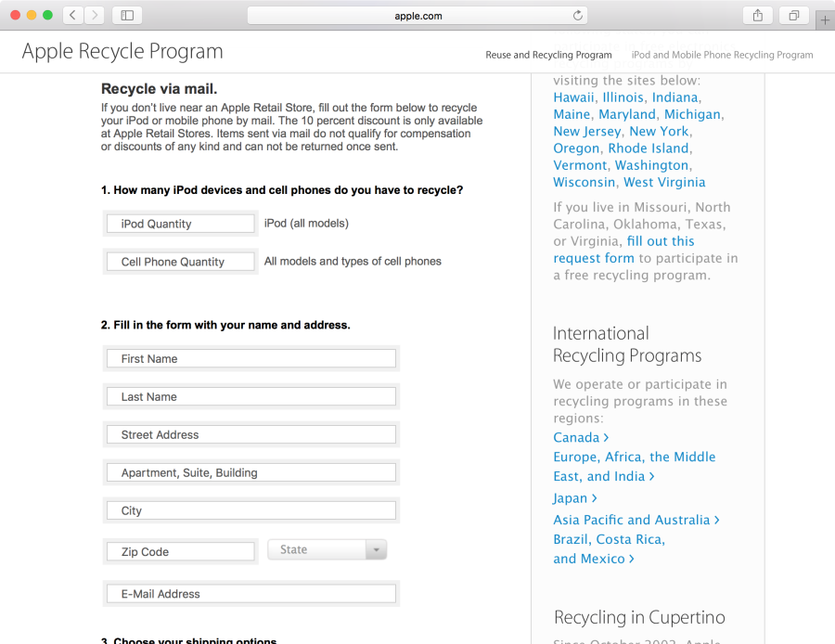
Task: Open the Hawaii recycling link
Action: 573,97
